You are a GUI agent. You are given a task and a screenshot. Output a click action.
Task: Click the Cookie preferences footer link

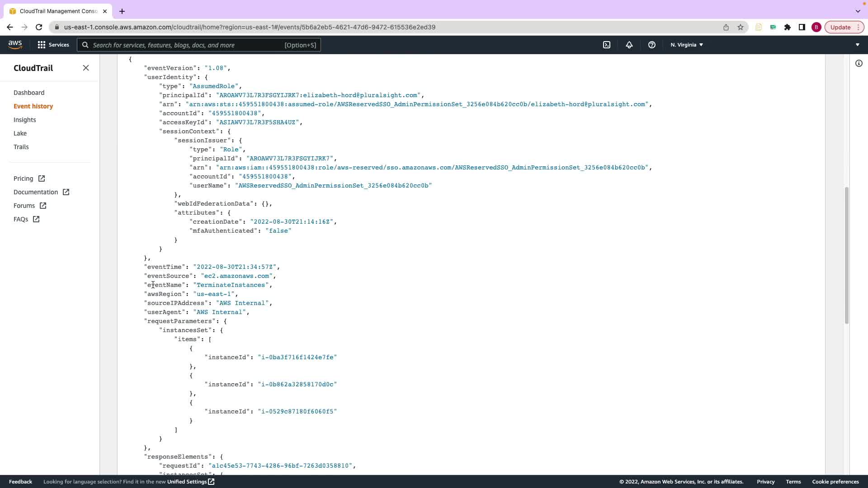click(x=835, y=482)
